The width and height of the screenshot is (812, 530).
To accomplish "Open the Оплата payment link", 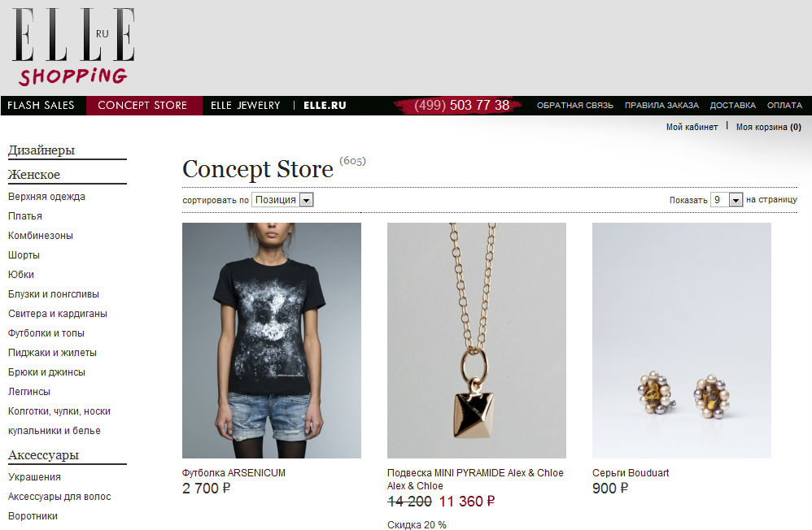I will click(784, 105).
